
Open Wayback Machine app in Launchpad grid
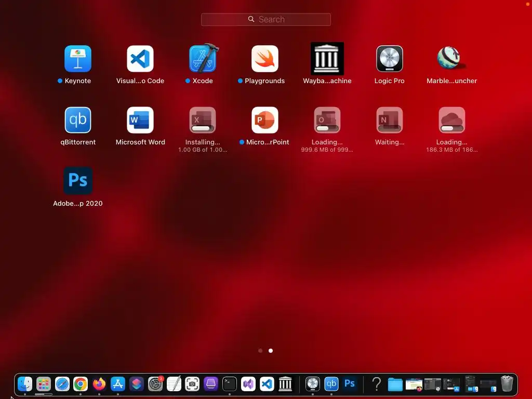coord(327,59)
